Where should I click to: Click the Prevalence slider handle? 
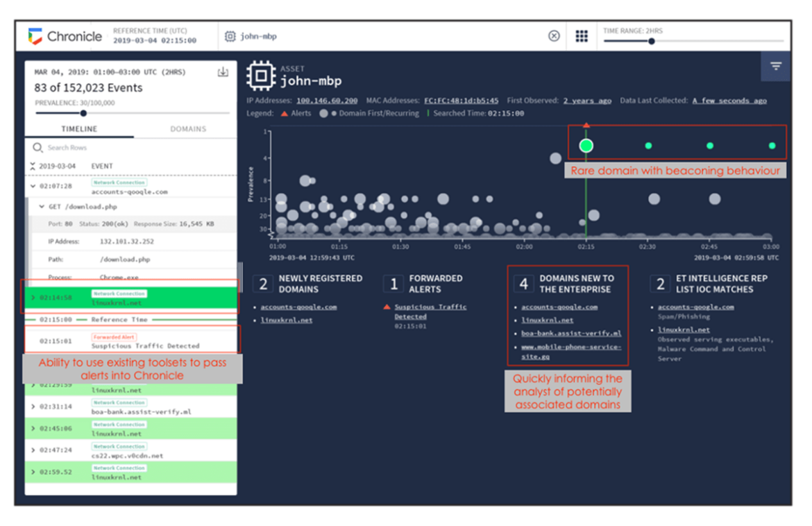[x=83, y=113]
